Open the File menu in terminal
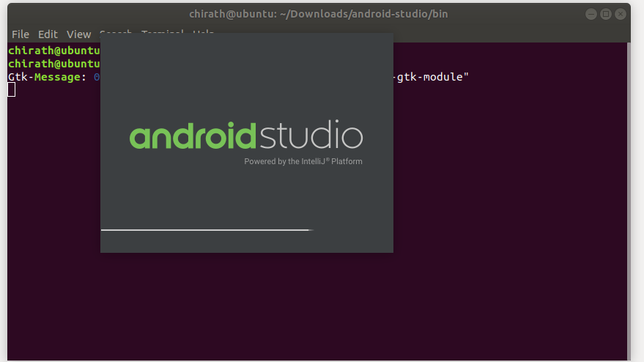This screenshot has height=362, width=644. point(20,34)
